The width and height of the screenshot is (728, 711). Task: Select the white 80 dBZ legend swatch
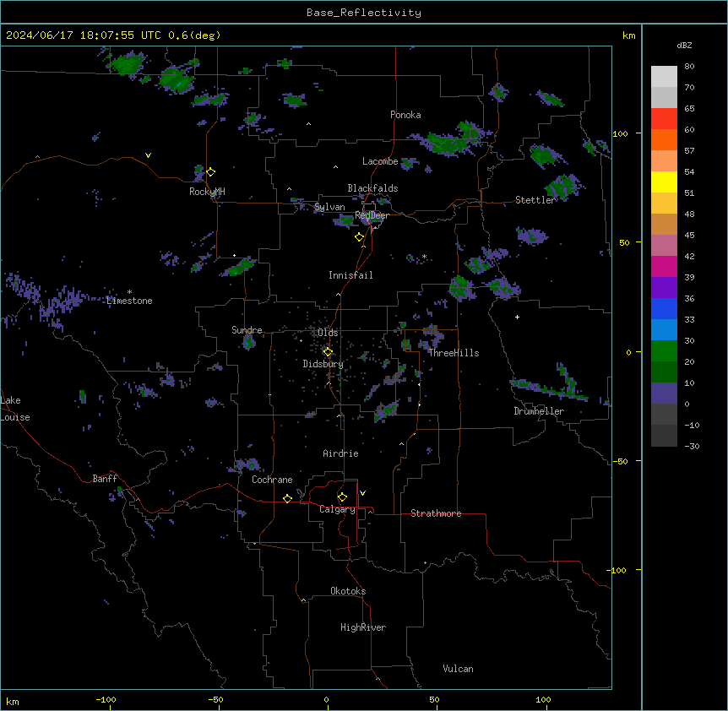[x=664, y=77]
